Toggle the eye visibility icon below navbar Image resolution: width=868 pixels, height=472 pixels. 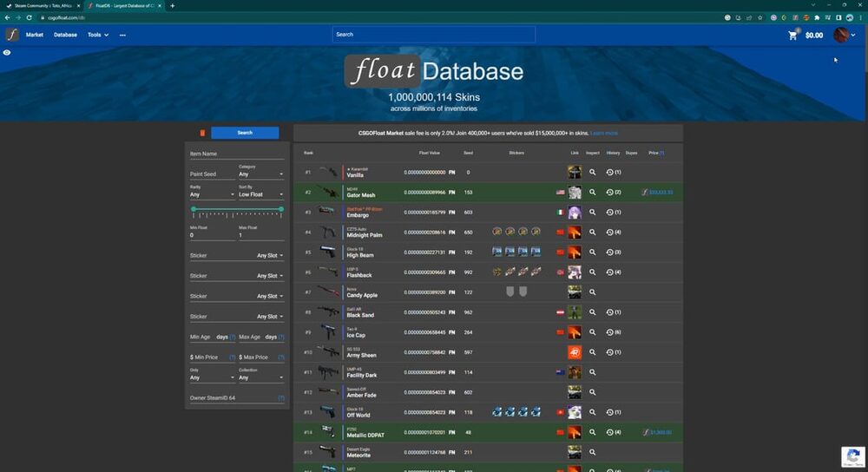7,53
